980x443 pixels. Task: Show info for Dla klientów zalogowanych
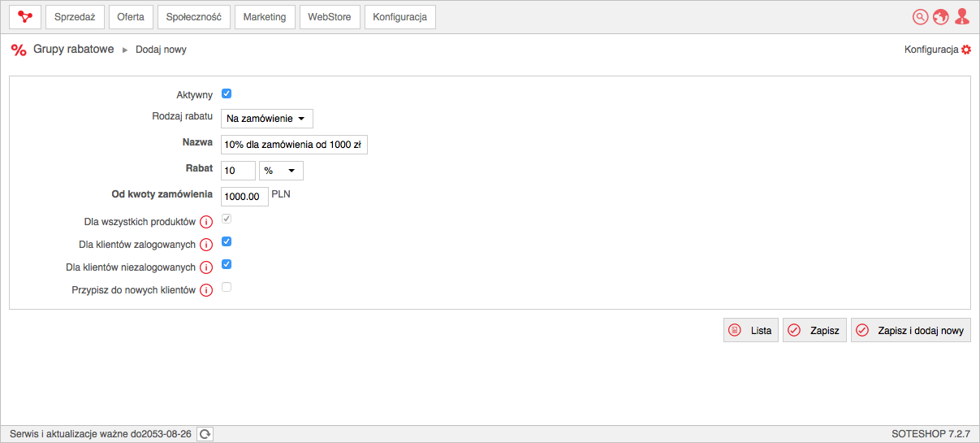pyautogui.click(x=206, y=245)
